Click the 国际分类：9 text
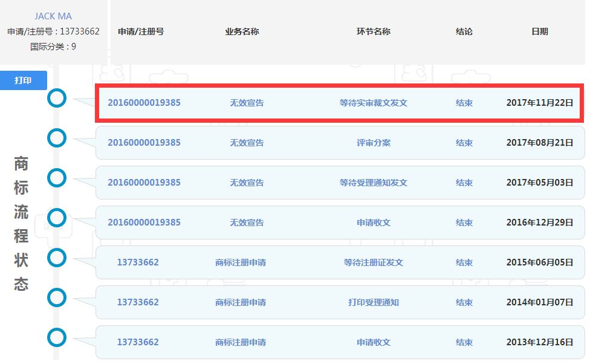The width and height of the screenshot is (590, 364). click(53, 47)
